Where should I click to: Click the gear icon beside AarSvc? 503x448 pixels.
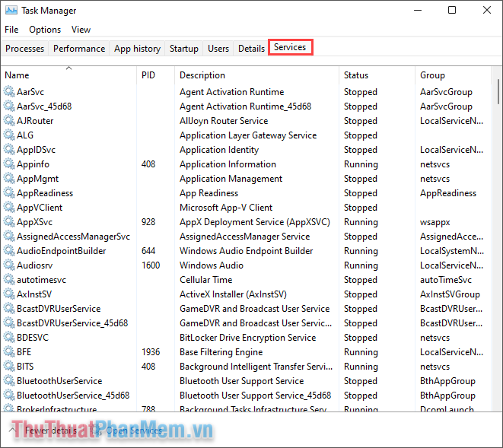click(x=9, y=92)
